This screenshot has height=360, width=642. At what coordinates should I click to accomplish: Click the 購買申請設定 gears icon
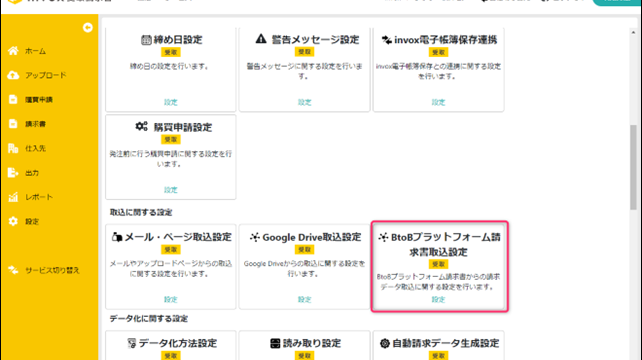click(x=142, y=127)
